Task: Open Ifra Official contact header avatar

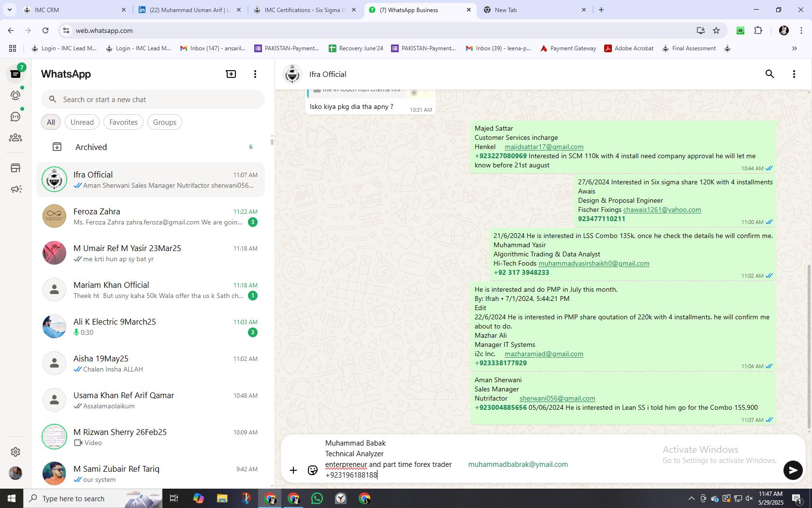Action: 292,74
